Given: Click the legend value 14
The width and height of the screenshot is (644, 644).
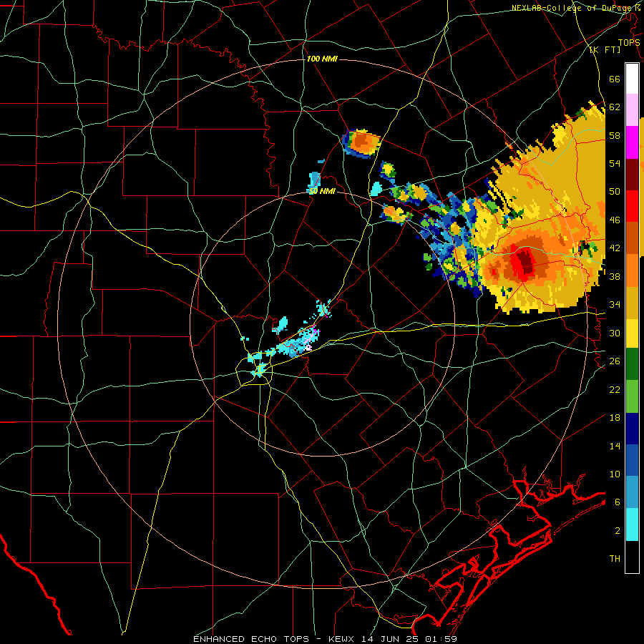Looking at the screenshot, I should point(615,446).
